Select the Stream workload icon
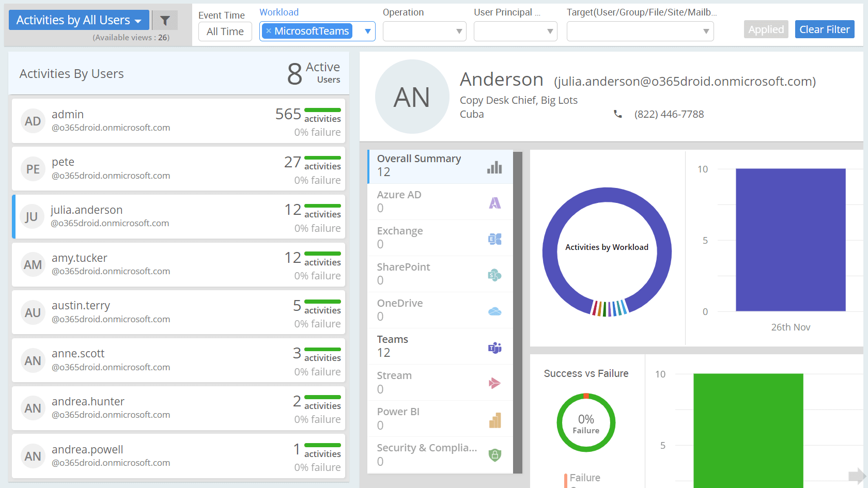The image size is (868, 488). click(x=494, y=384)
